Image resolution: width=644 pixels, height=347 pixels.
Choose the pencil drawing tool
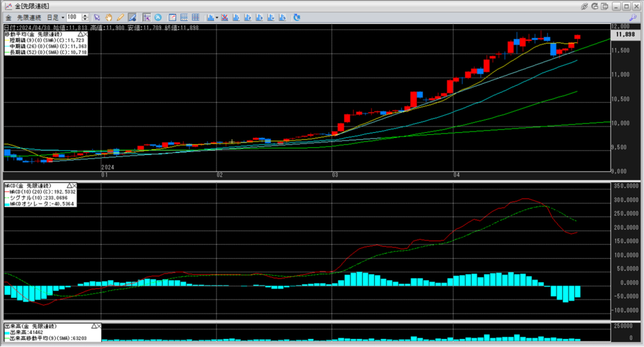point(119,17)
